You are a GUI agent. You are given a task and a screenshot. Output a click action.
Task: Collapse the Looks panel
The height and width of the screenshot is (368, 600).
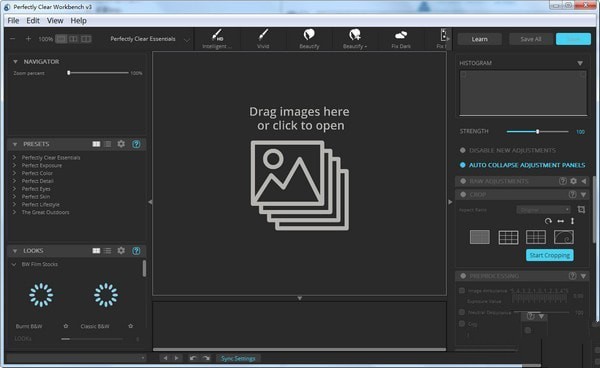[15, 251]
